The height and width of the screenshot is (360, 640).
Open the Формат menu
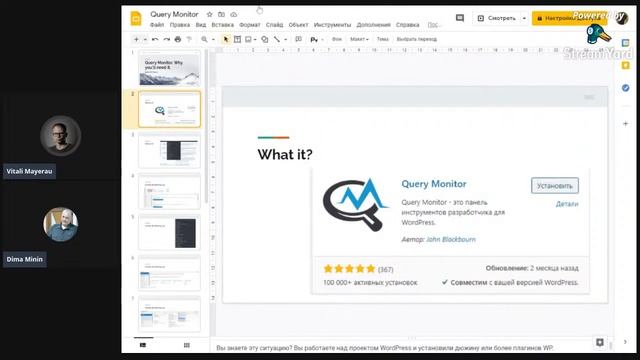[249, 25]
